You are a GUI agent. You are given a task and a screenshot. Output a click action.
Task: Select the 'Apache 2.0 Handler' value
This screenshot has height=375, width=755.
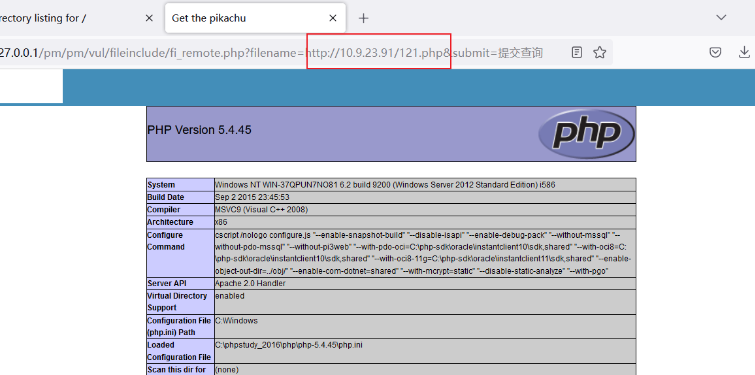[x=250, y=284]
